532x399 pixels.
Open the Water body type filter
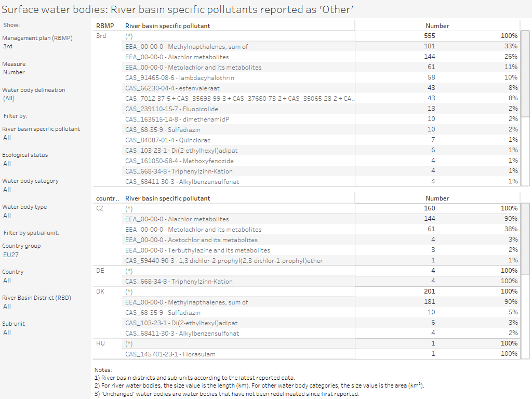(x=44, y=216)
